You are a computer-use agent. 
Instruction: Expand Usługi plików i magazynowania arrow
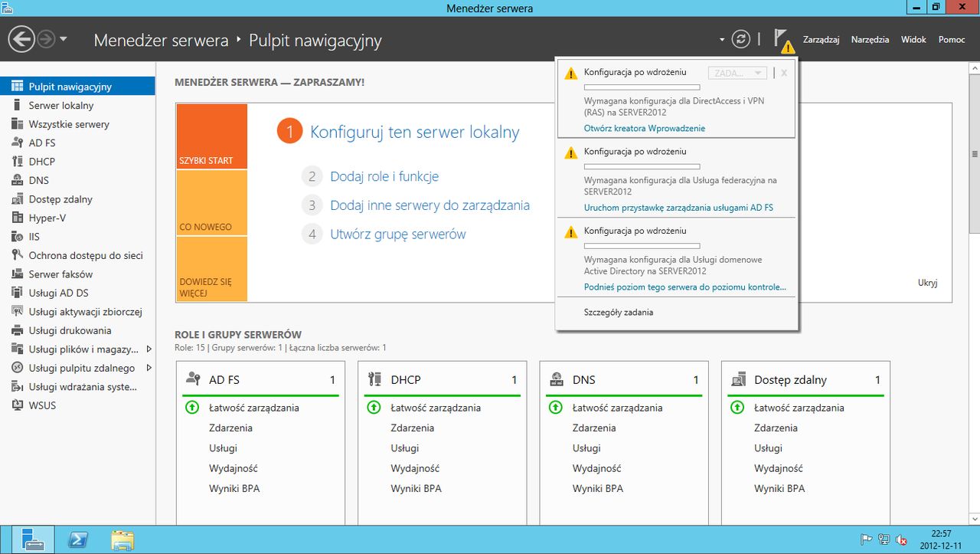point(149,349)
